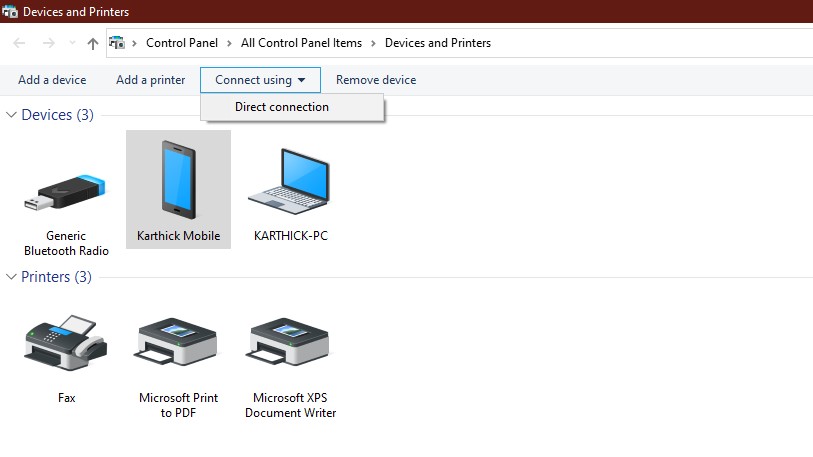Collapse the Devices group chevron
Image resolution: width=813 pixels, height=457 pixels.
click(x=11, y=115)
